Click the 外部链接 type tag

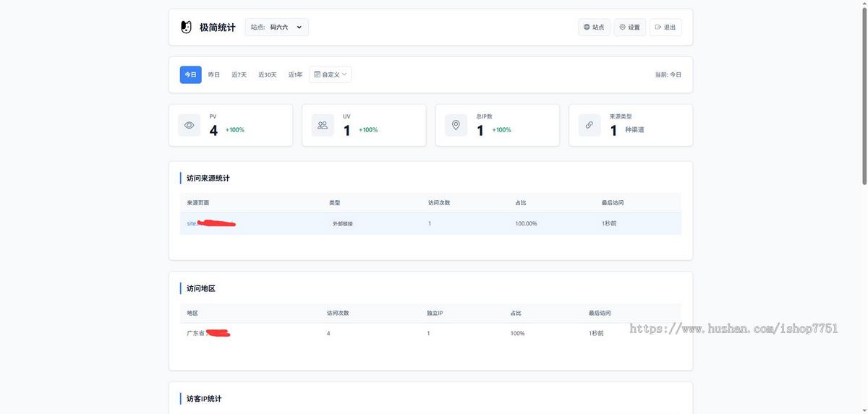343,223
